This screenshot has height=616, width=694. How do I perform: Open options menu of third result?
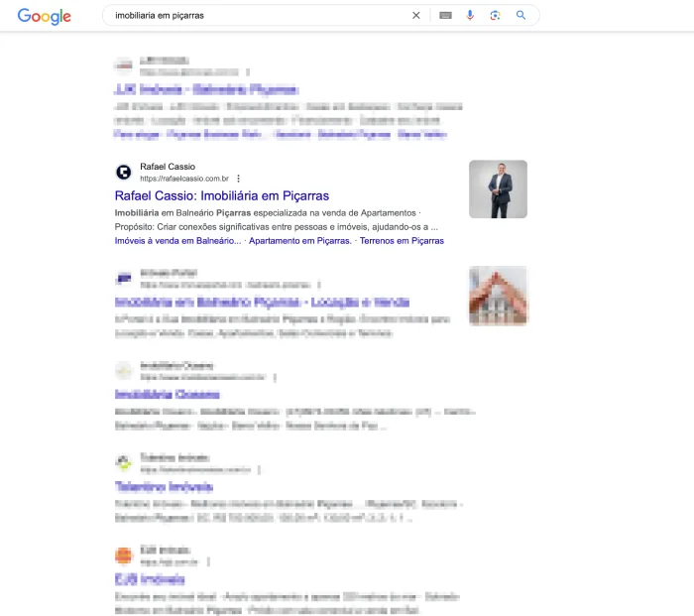click(x=319, y=285)
